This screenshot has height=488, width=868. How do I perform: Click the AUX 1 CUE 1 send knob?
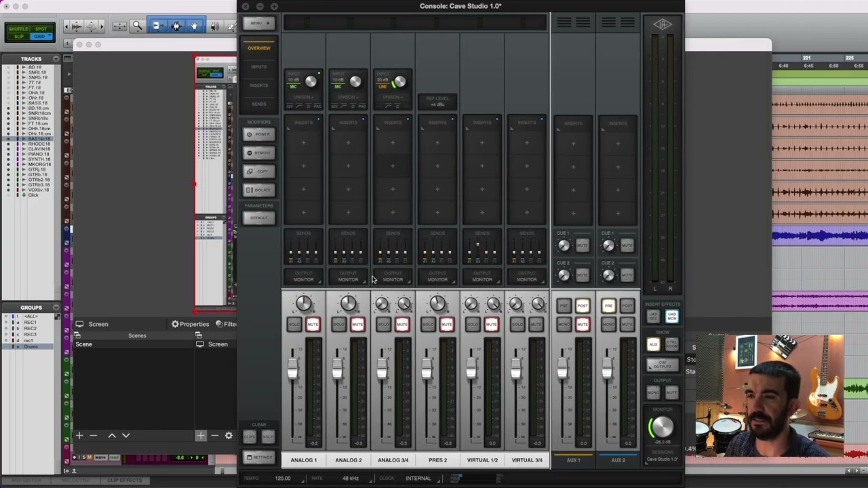[x=564, y=246]
